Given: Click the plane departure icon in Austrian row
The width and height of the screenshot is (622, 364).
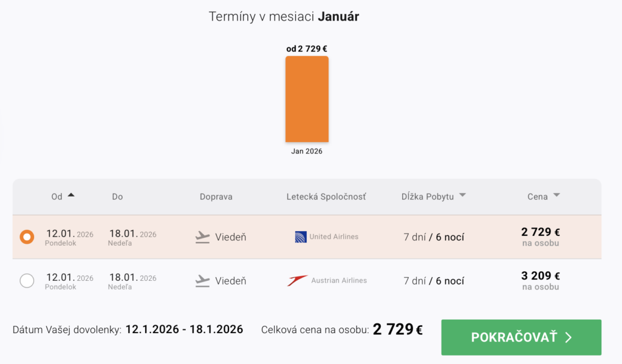Looking at the screenshot, I should (x=202, y=281).
